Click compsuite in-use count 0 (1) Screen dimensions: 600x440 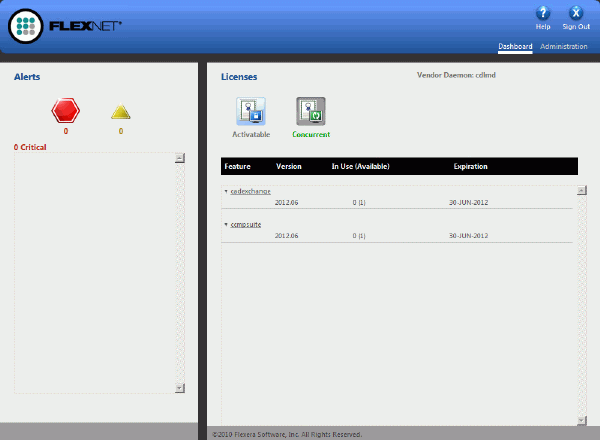point(359,236)
